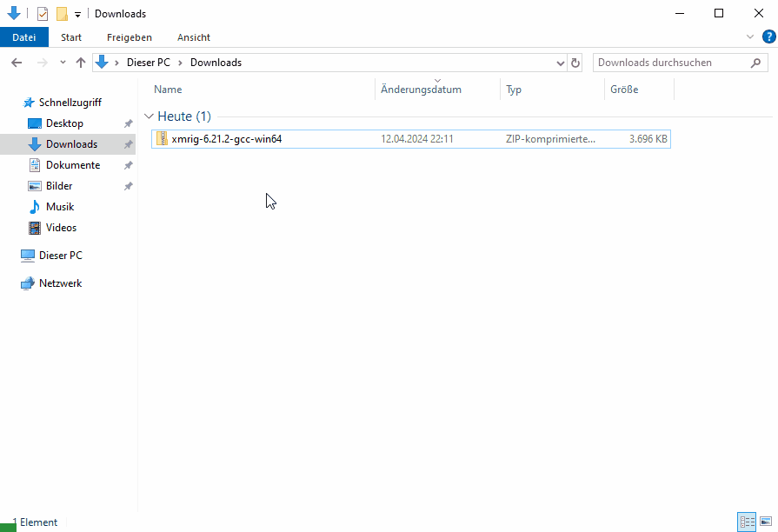Click the pin icon next to Bilder
This screenshot has height=532, width=778.
pos(128,186)
